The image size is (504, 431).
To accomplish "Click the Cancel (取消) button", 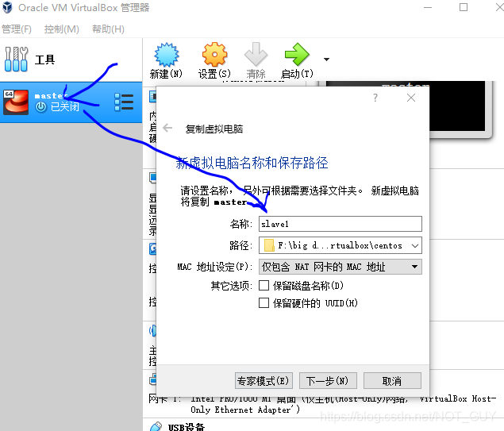I will (392, 381).
